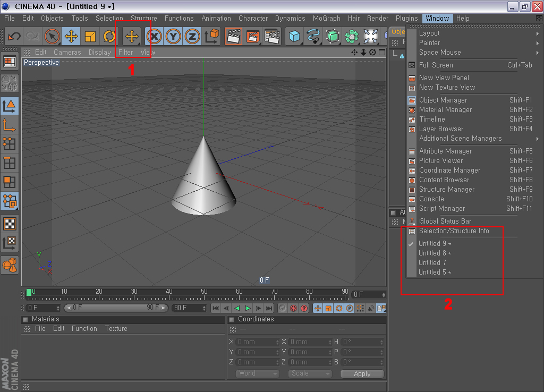Play animation backwards

point(237,308)
